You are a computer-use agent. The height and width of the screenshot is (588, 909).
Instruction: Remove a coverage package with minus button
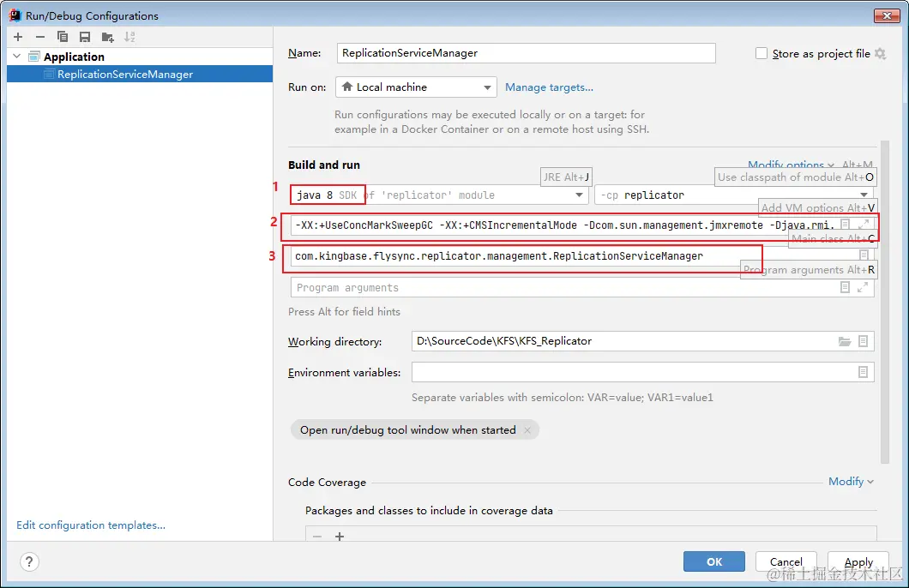pyautogui.click(x=317, y=537)
